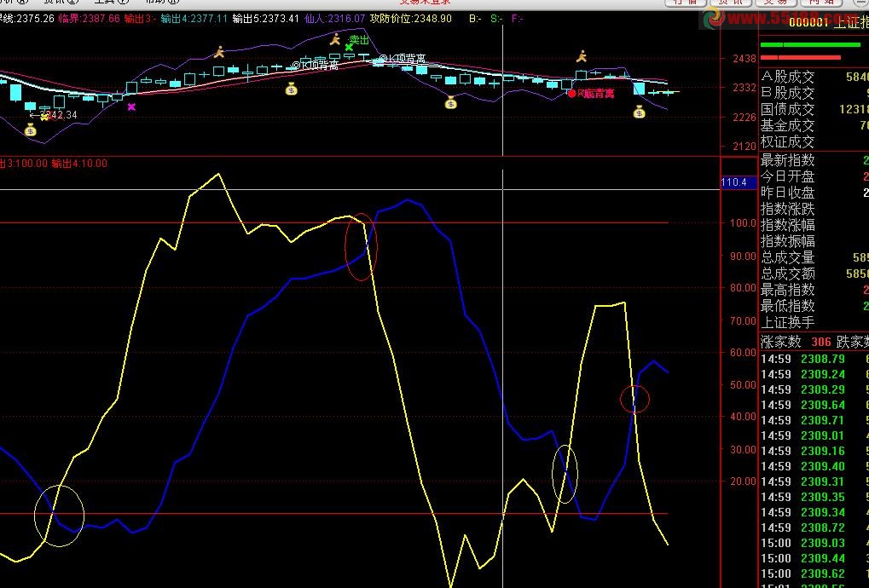Click the 50.00 level on the indicator axis
The image size is (869, 588).
click(743, 385)
